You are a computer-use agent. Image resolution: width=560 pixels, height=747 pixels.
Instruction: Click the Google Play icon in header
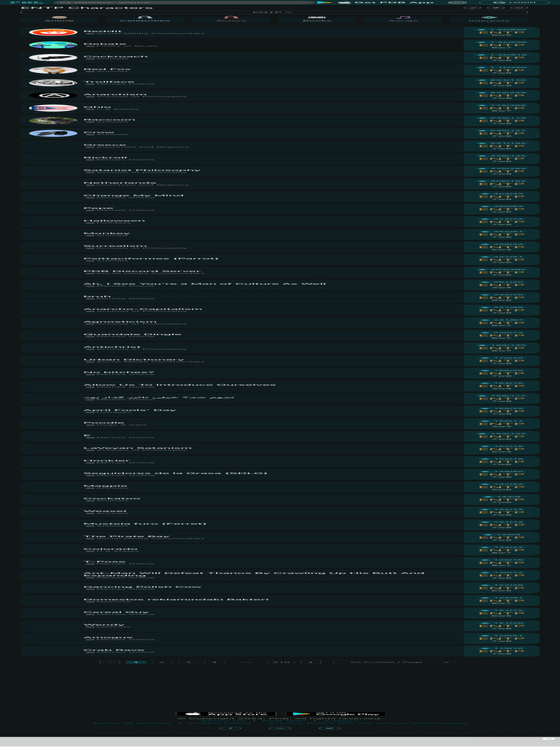click(x=324, y=2)
